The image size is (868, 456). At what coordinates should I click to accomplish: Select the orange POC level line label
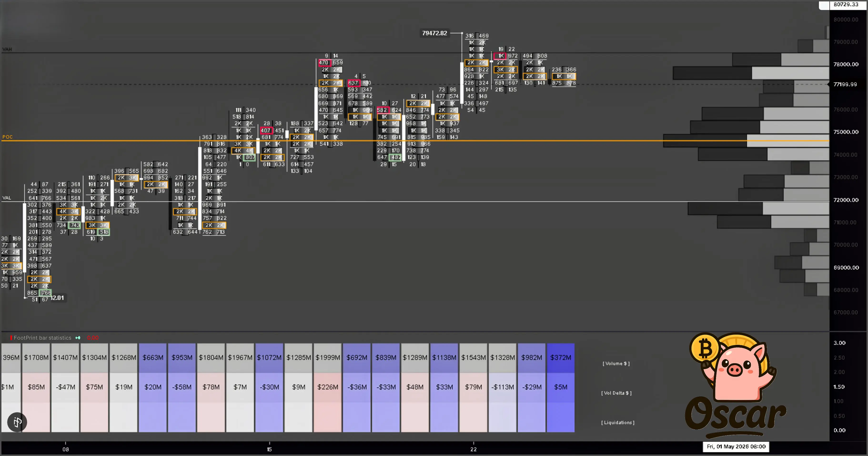click(x=7, y=137)
